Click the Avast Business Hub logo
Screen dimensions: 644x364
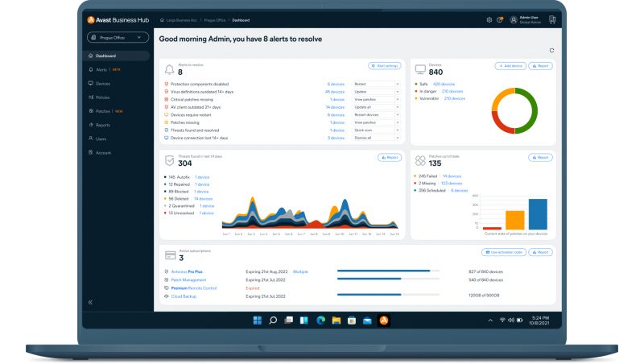[118, 19]
